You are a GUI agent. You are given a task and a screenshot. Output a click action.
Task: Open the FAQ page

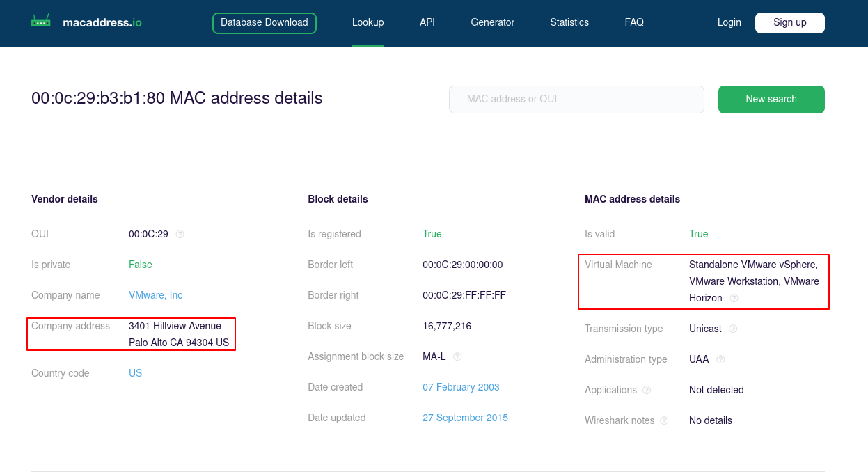coord(634,23)
